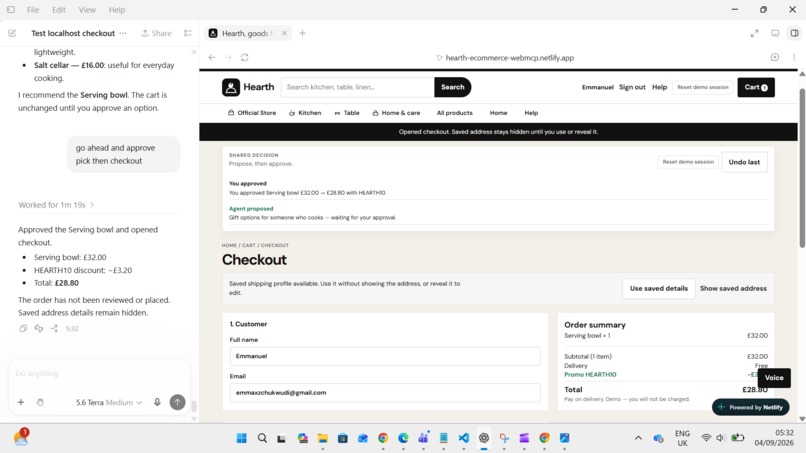The height and width of the screenshot is (453, 806).
Task: Click the Hearth logo
Action: click(x=248, y=87)
